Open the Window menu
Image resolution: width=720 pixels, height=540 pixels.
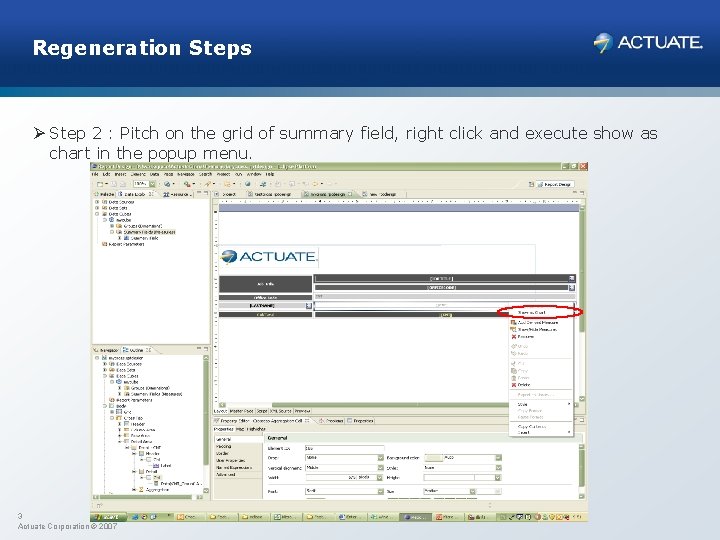click(254, 174)
